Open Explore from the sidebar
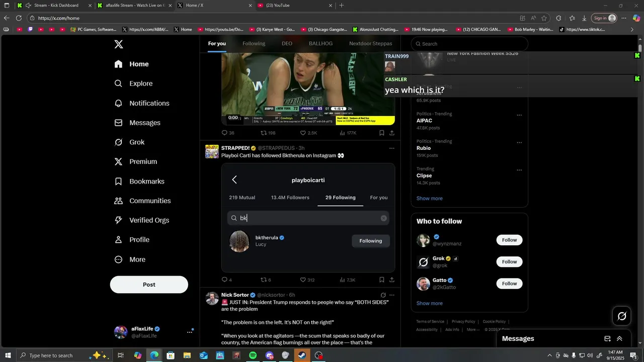Image resolution: width=644 pixels, height=362 pixels. coord(134,83)
